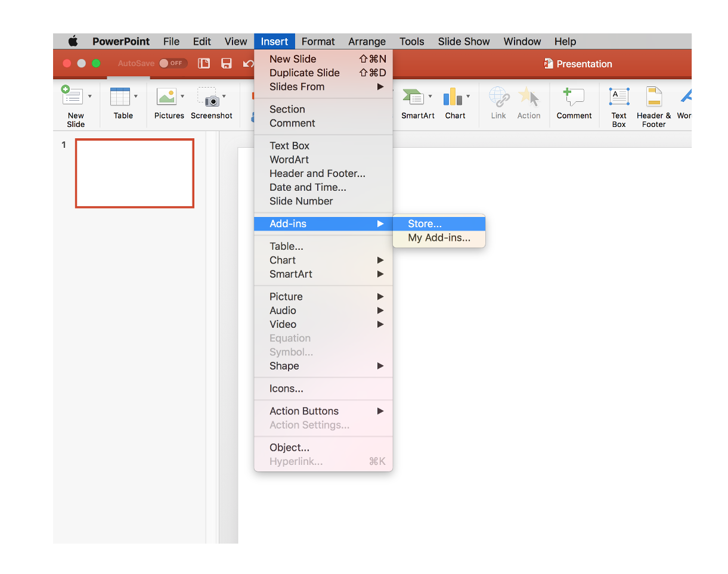Choose Text Box from the Insert menu
728x574 pixels.
(x=323, y=145)
